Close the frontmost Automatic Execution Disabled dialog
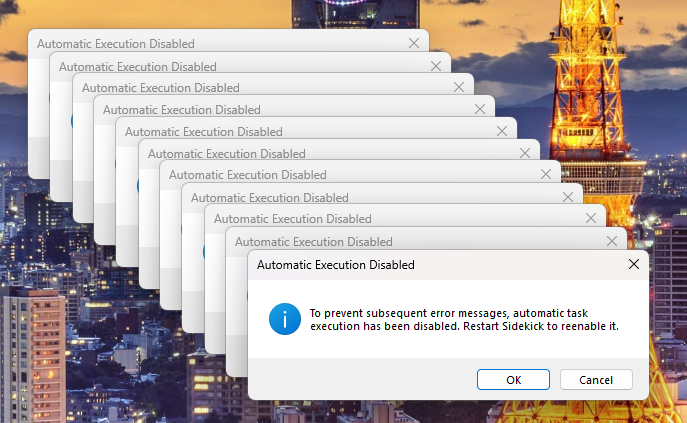687x423 pixels. click(634, 265)
